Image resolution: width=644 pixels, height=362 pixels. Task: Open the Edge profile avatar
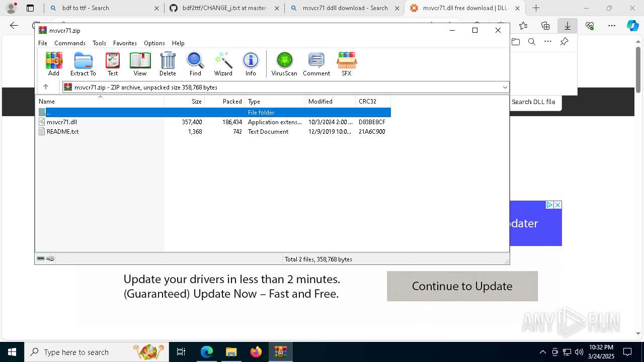(x=11, y=8)
